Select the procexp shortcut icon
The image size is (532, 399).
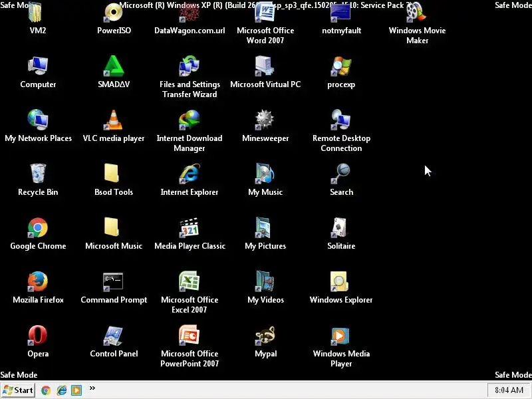(x=341, y=66)
